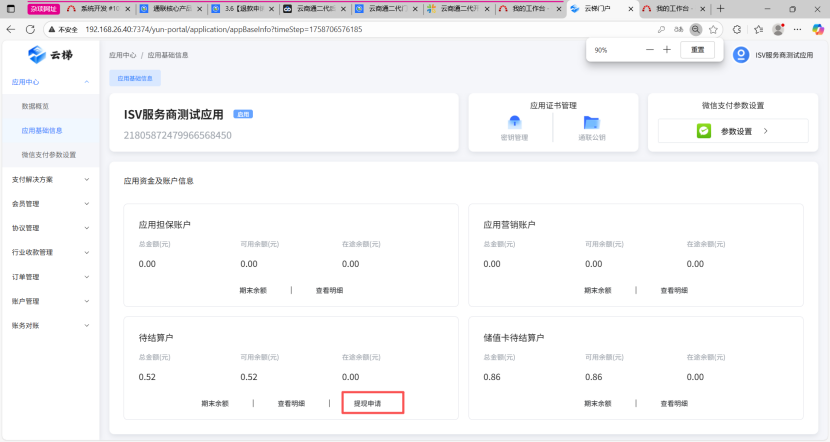Expand the 会员管理 menu
The image size is (830, 442).
click(50, 203)
